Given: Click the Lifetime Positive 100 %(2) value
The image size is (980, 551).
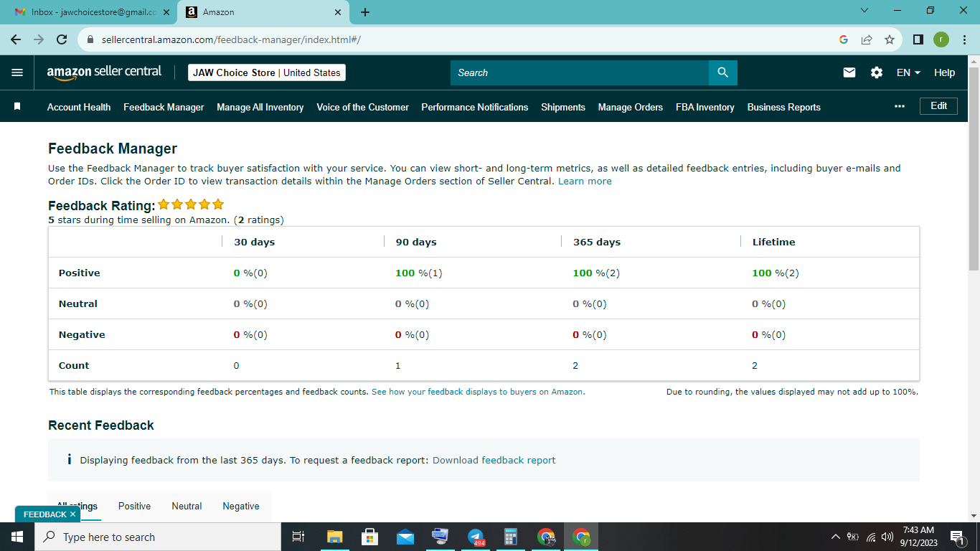Looking at the screenshot, I should (775, 273).
